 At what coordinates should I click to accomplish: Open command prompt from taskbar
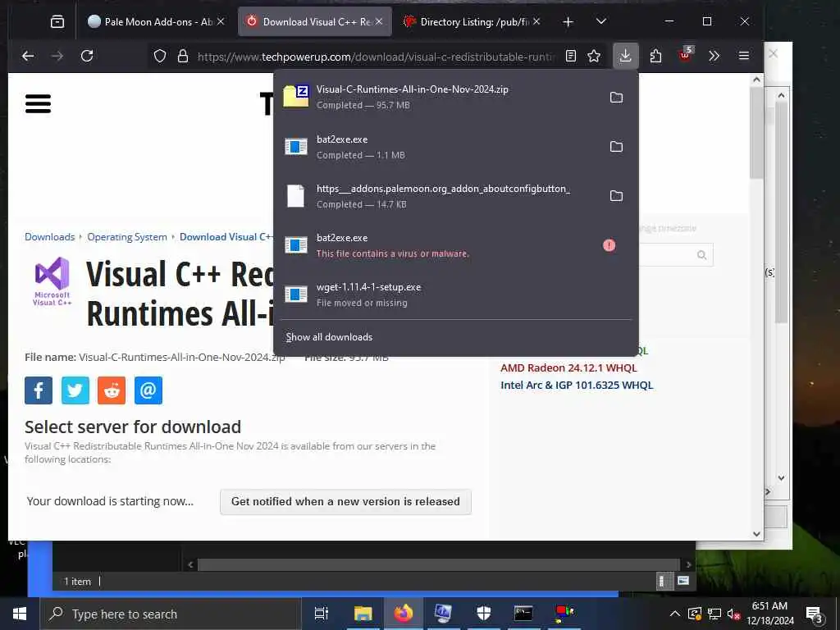[523, 614]
